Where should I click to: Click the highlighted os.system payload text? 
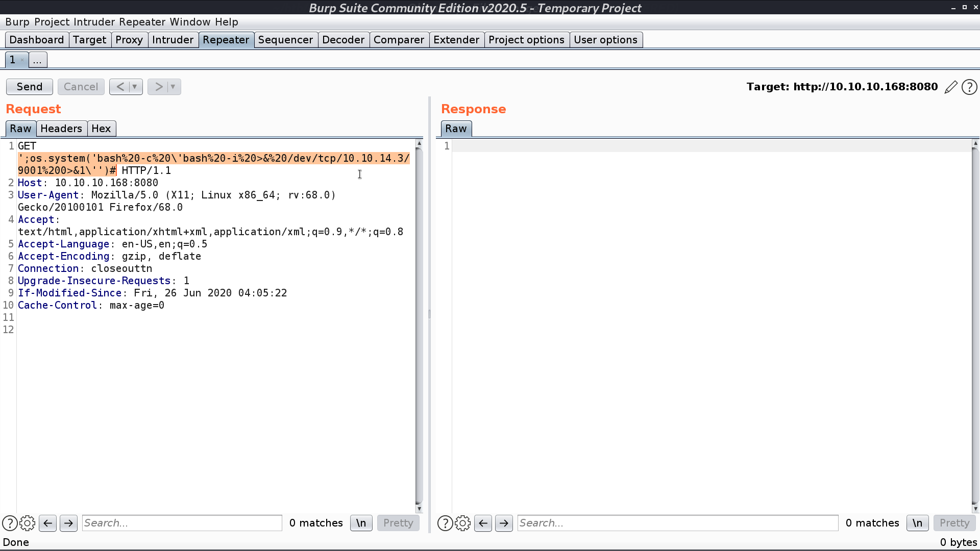(214, 164)
